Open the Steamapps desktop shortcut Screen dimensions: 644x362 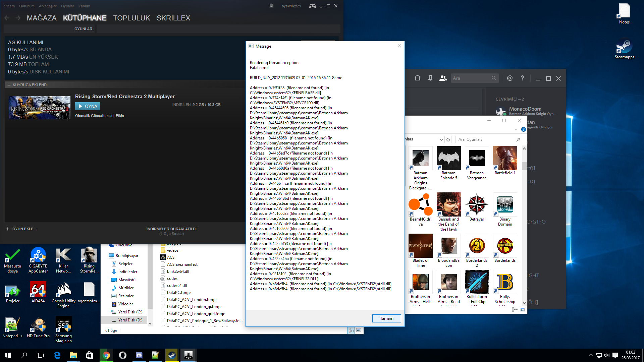[x=624, y=49]
